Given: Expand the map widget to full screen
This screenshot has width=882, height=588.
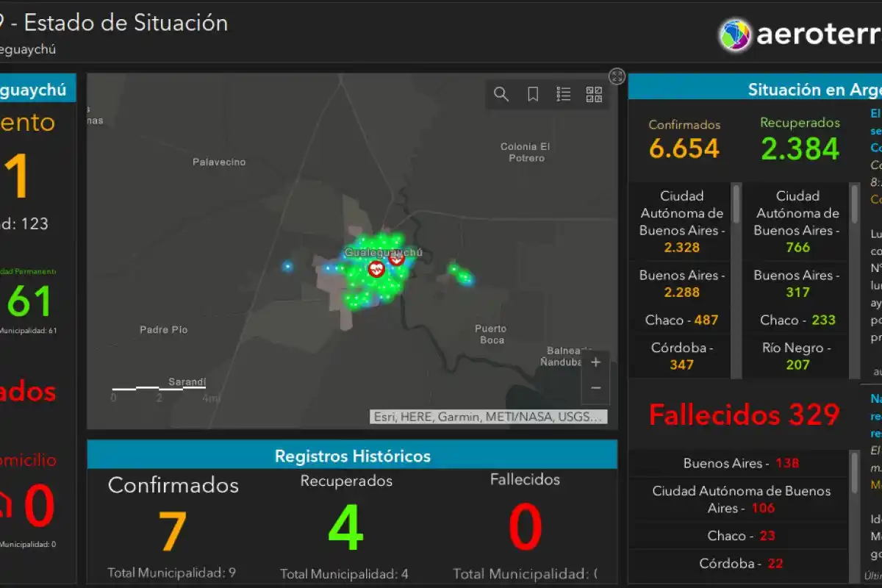Looking at the screenshot, I should coord(616,77).
